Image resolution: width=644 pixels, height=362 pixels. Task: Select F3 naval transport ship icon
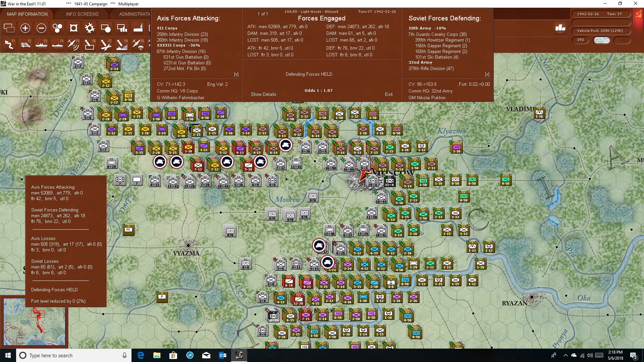pyautogui.click(x=41, y=44)
